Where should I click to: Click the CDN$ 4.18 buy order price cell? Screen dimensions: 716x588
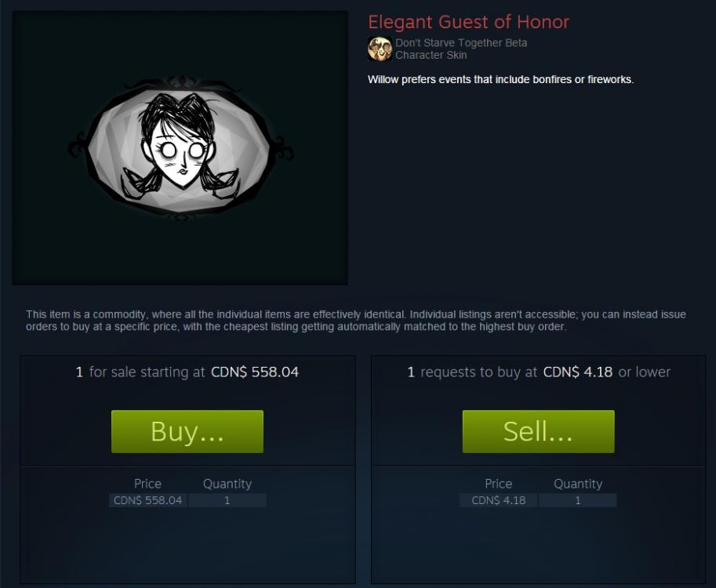pos(499,500)
